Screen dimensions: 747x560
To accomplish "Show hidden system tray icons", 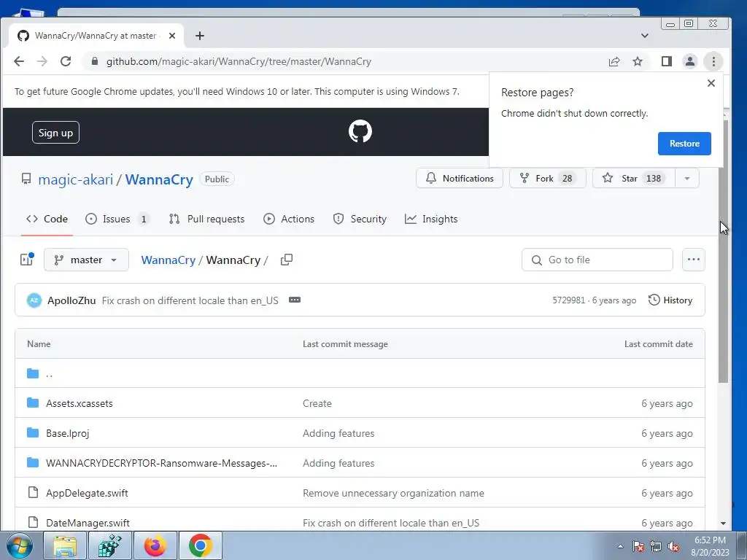I will click(x=620, y=546).
